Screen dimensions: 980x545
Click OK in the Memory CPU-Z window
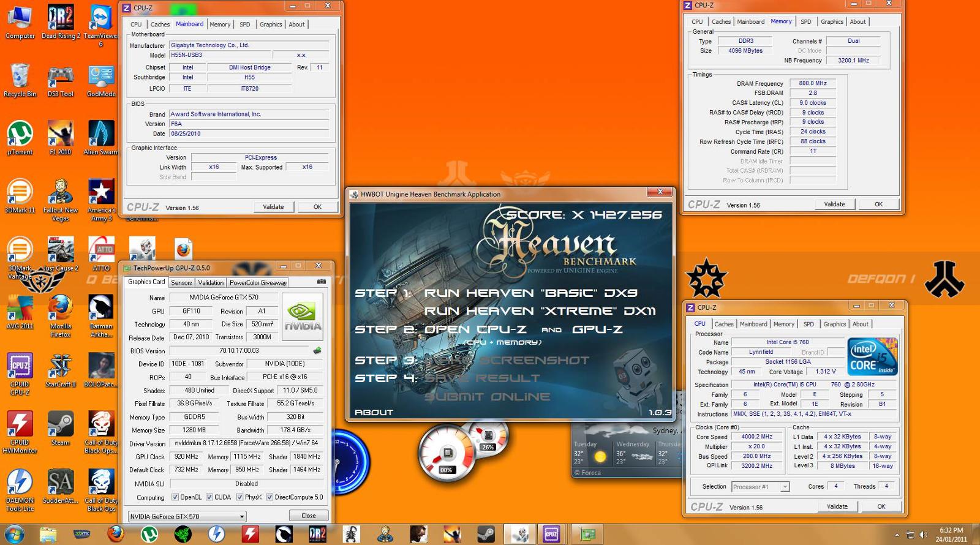[878, 205]
